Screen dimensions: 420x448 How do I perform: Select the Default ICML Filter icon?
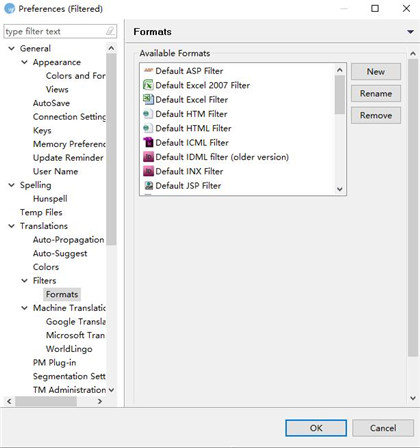[148, 142]
